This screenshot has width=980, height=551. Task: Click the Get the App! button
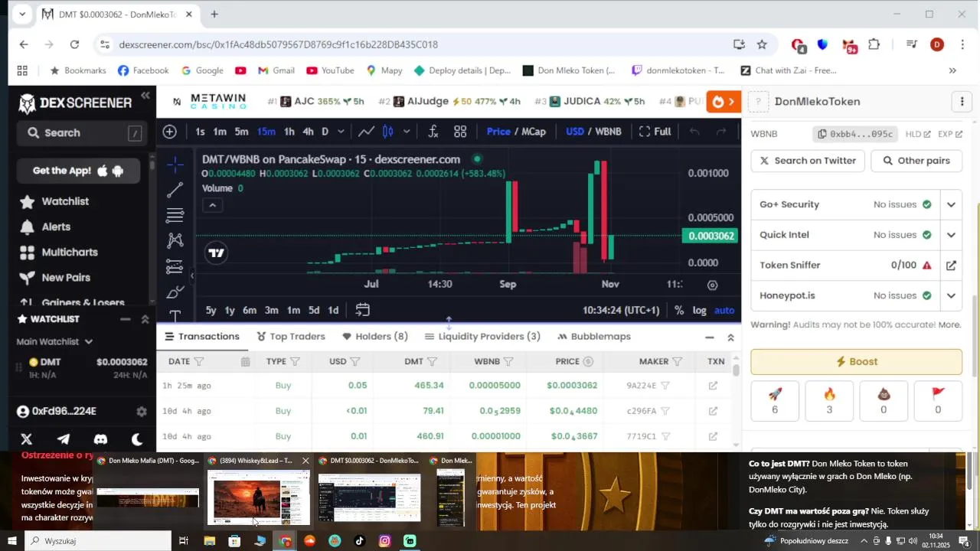(78, 171)
